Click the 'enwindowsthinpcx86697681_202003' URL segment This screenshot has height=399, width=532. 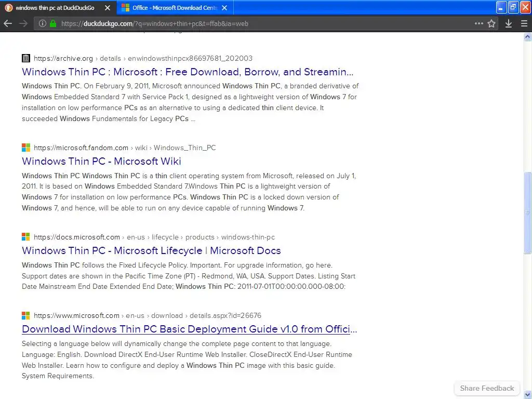click(190, 58)
